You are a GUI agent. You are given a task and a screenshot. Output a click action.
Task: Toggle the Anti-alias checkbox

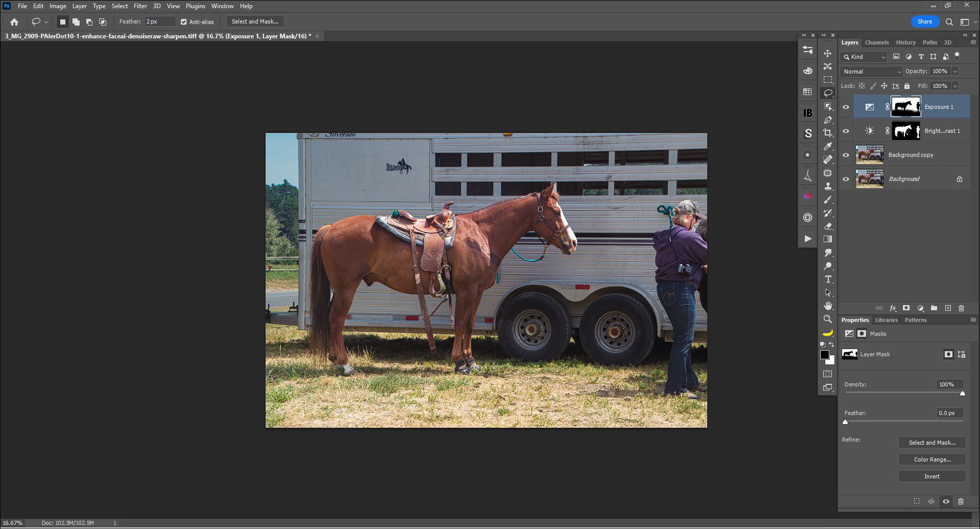184,22
